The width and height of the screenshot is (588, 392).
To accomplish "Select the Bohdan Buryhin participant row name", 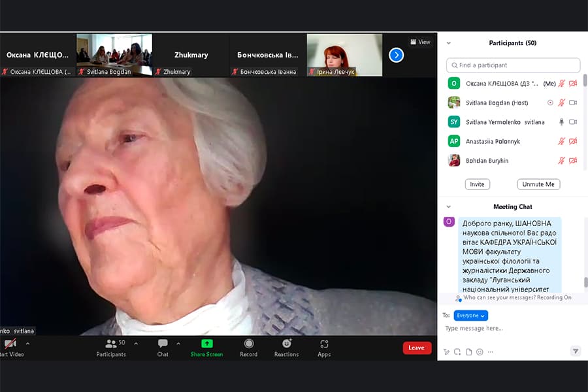I will point(487,161).
